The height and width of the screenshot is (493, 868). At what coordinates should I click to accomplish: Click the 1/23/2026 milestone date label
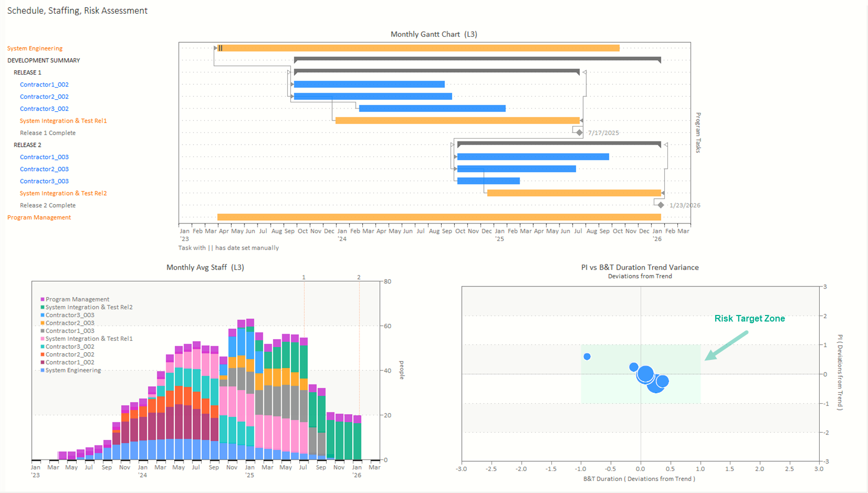[685, 205]
